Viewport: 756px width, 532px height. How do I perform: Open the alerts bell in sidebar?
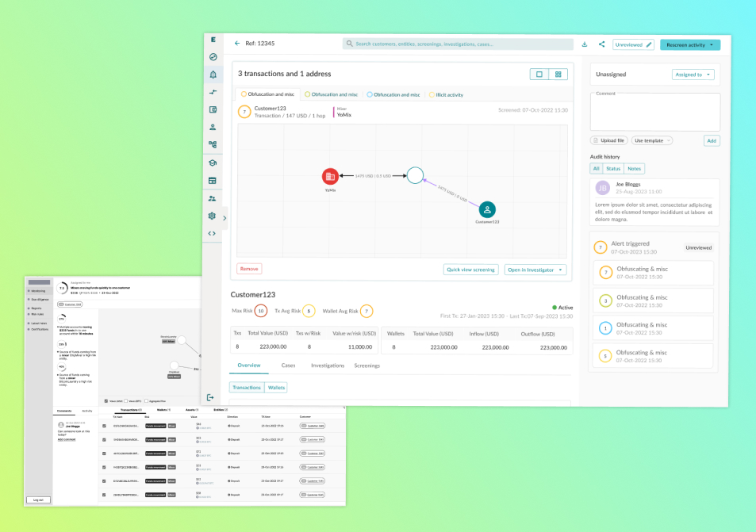tap(213, 75)
